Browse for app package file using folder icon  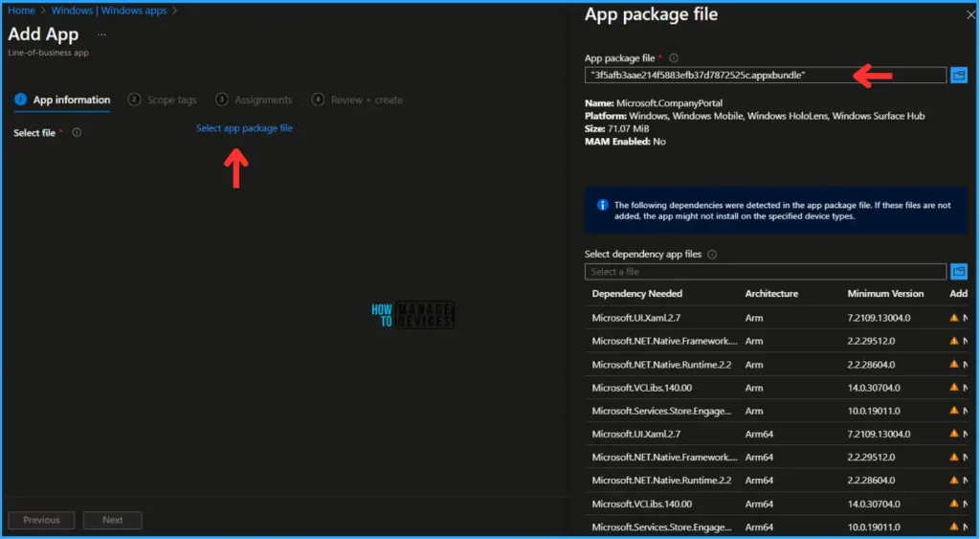[959, 75]
